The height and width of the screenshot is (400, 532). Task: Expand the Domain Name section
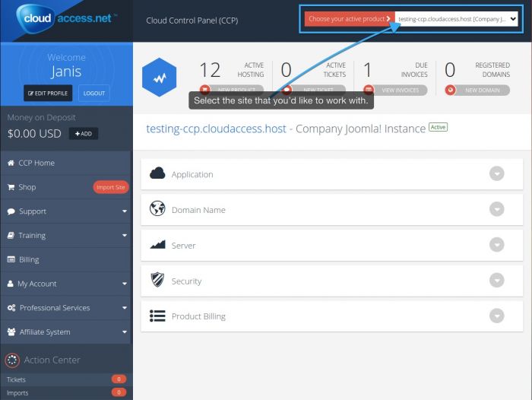click(497, 209)
